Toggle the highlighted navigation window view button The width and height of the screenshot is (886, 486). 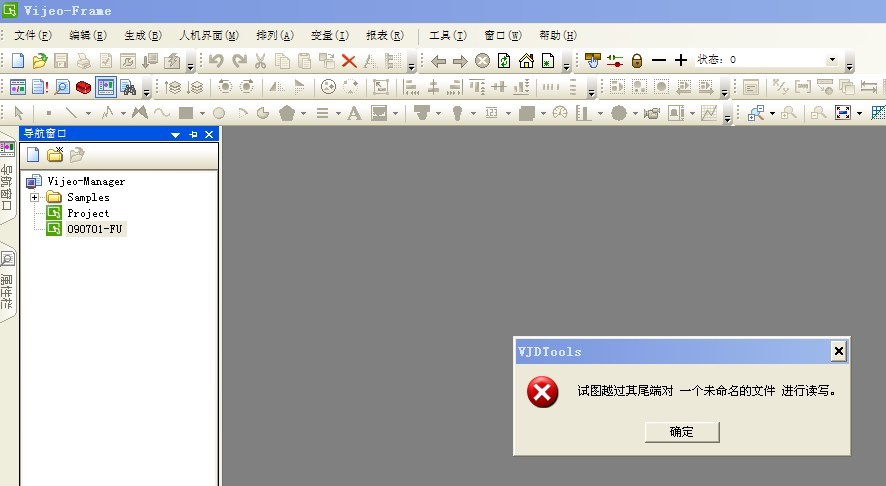(x=106, y=87)
